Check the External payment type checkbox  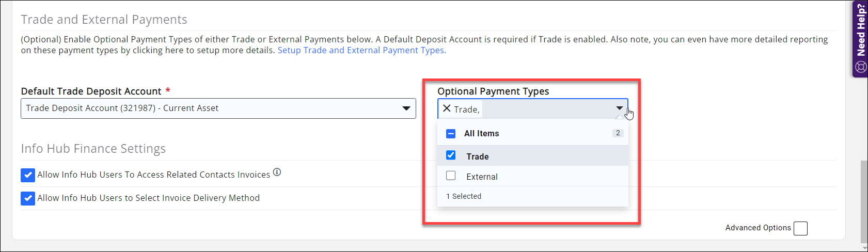[451, 176]
